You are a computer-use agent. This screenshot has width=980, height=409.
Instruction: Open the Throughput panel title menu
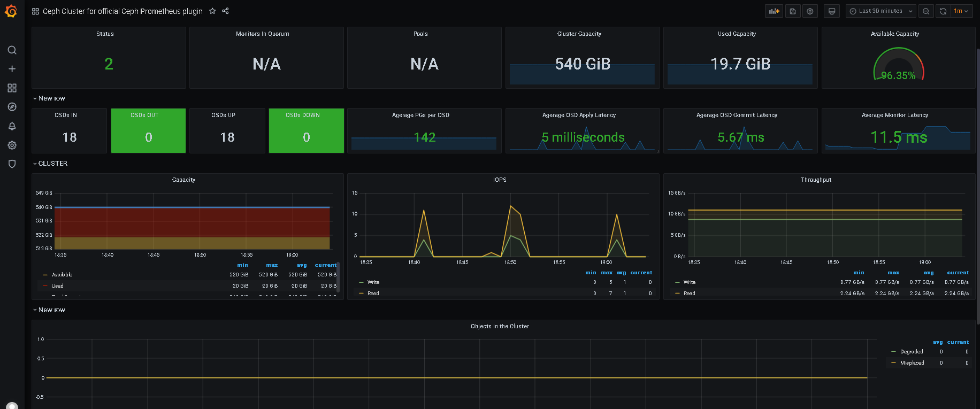[816, 180]
